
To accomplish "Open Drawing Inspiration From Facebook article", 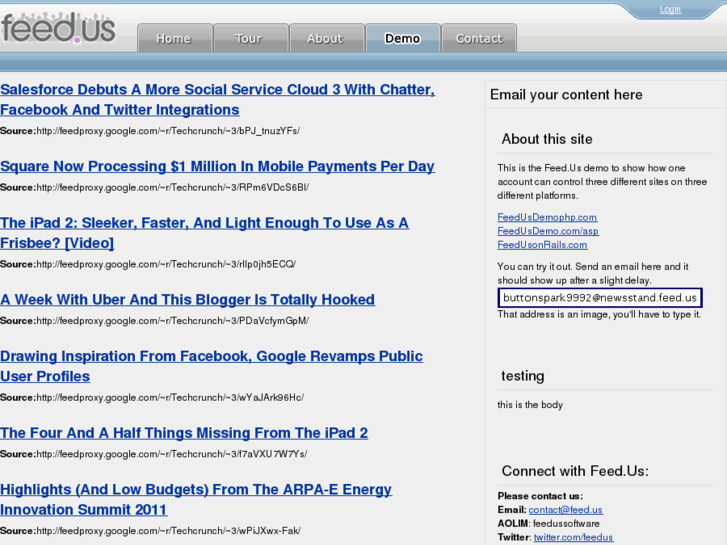I will point(211,366).
